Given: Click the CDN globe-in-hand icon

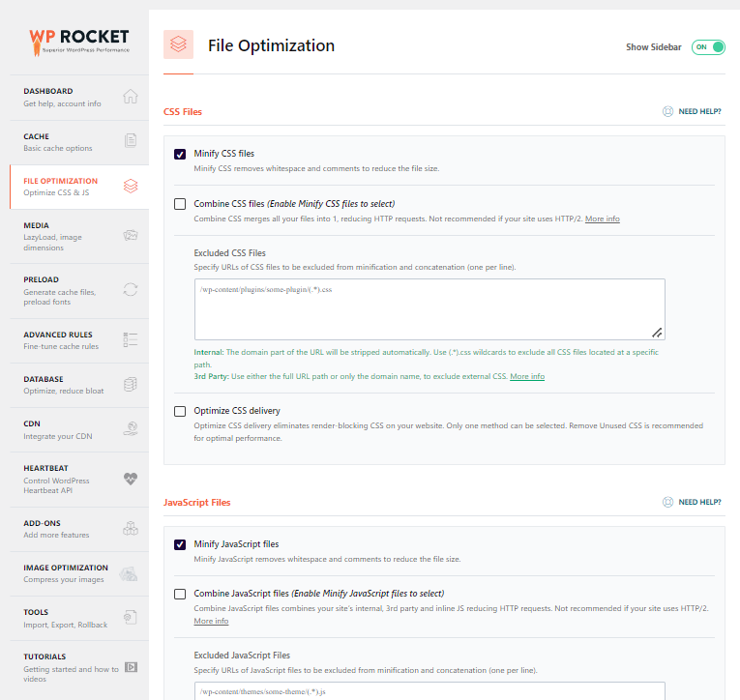Looking at the screenshot, I should pyautogui.click(x=131, y=428).
